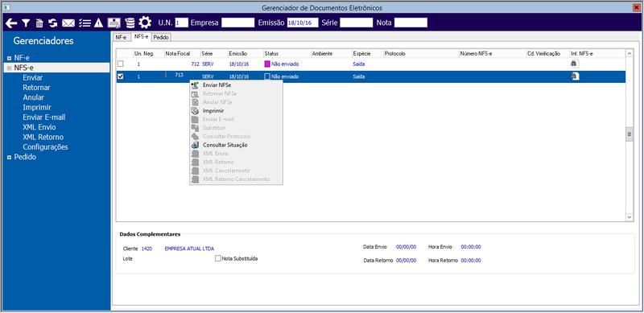Click the Protocolo column header
Screen dimensions: 644x313
pyautogui.click(x=421, y=54)
